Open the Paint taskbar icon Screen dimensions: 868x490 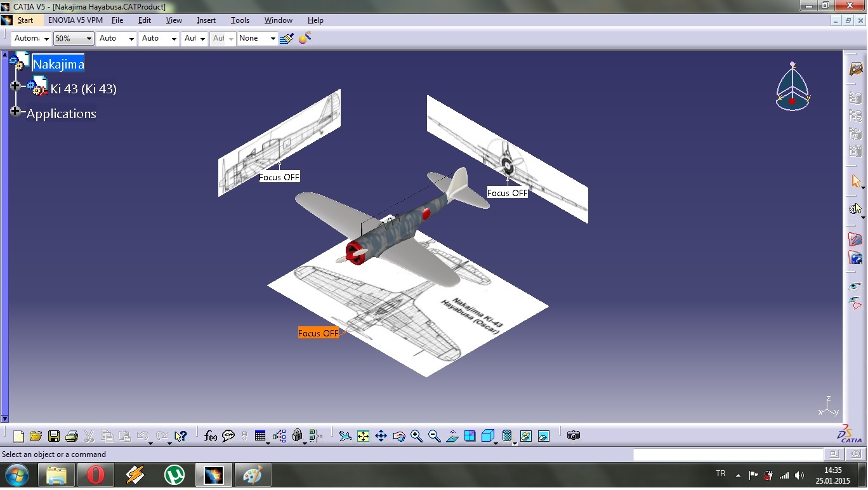(x=253, y=475)
